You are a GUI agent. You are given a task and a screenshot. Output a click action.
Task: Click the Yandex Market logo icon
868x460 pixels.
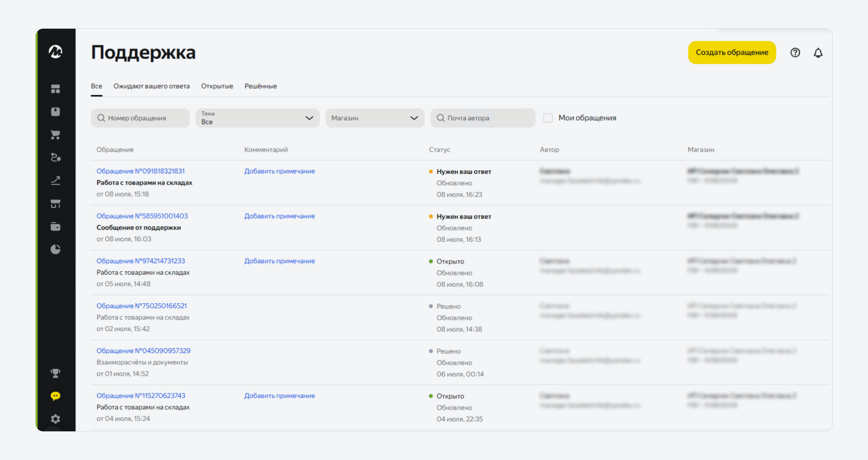click(56, 52)
